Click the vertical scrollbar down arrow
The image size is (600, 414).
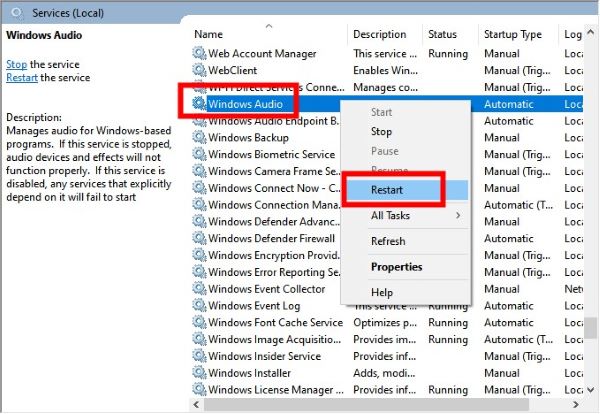coord(590,390)
